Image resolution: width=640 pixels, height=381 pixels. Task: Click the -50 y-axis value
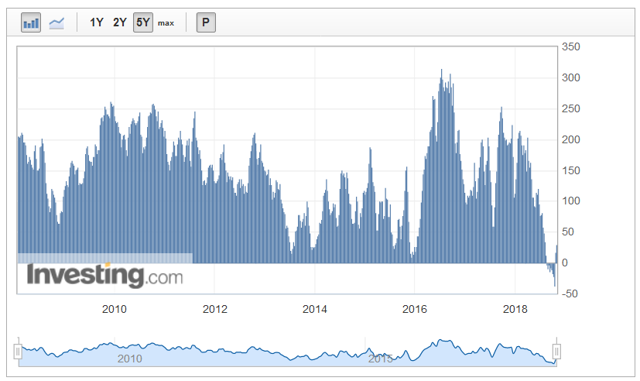point(569,294)
